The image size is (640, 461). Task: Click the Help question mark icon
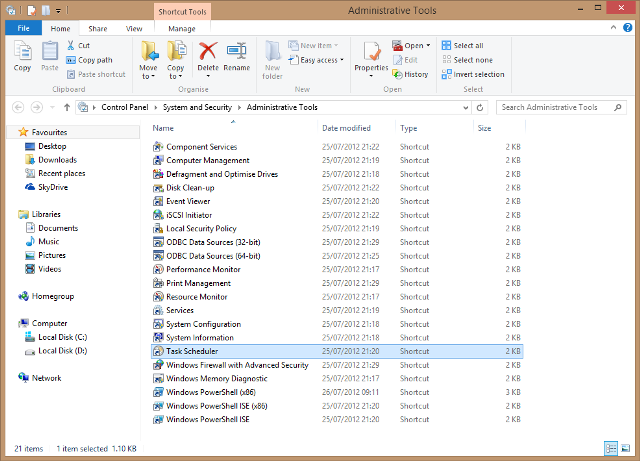tap(628, 28)
